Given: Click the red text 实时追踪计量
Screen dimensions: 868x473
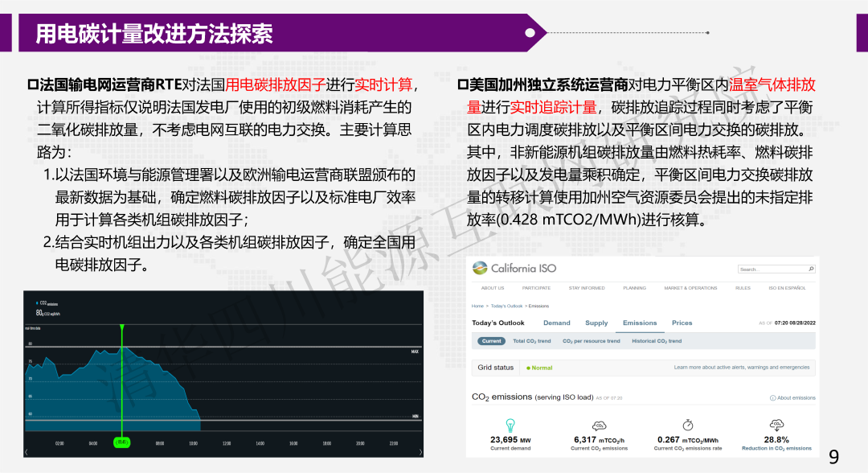Looking at the screenshot, I should pos(553,108).
